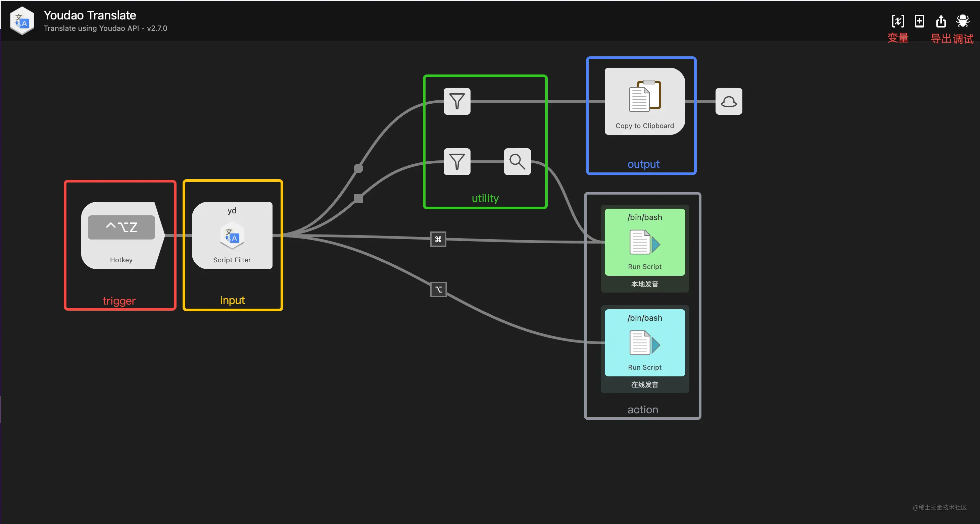Viewport: 980px width, 524px height.
Task: Click the Command key modifier node
Action: (438, 240)
